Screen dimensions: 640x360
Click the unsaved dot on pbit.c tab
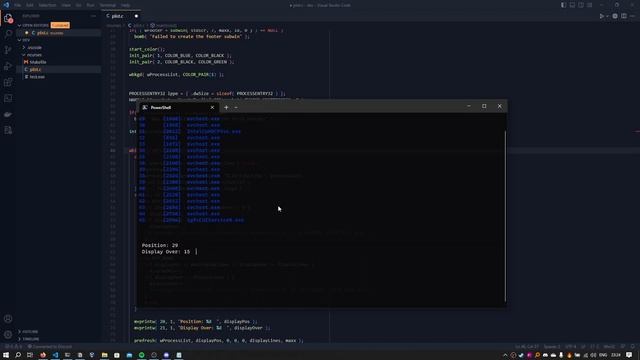(x=136, y=16)
